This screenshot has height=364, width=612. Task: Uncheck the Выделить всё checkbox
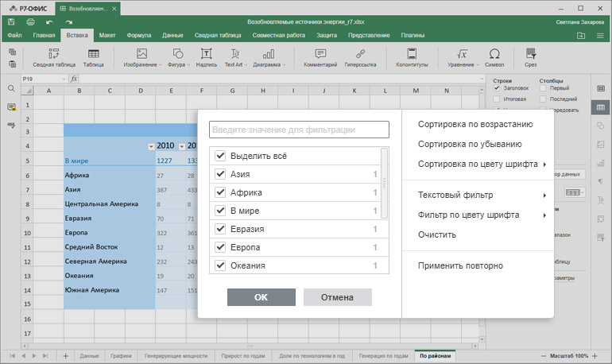(x=220, y=156)
